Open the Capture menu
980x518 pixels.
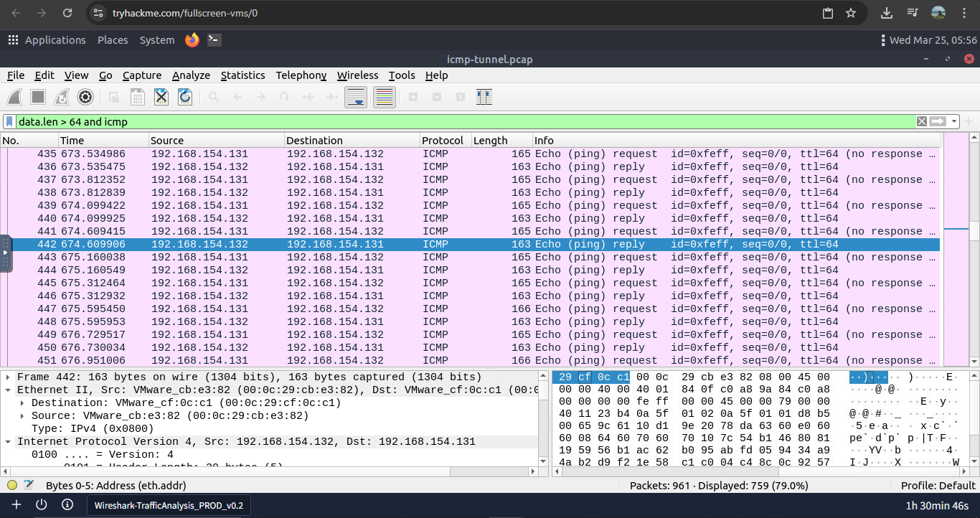pyautogui.click(x=142, y=75)
